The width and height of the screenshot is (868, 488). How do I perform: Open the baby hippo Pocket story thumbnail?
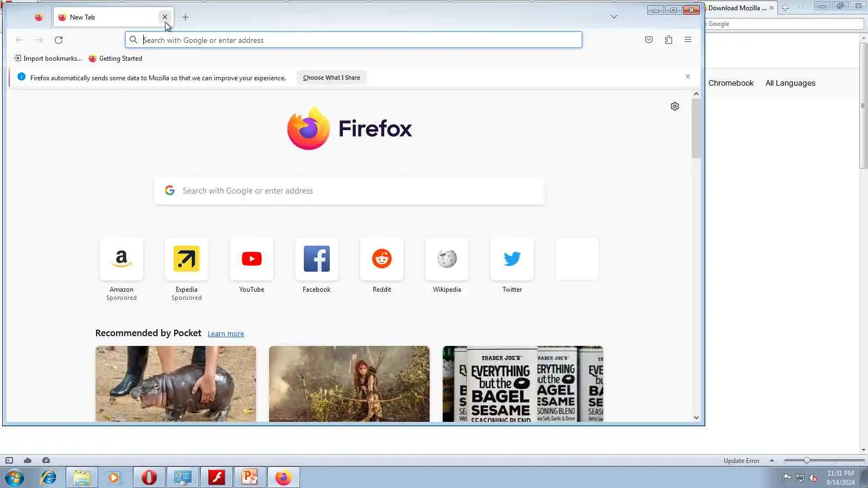[x=176, y=384]
